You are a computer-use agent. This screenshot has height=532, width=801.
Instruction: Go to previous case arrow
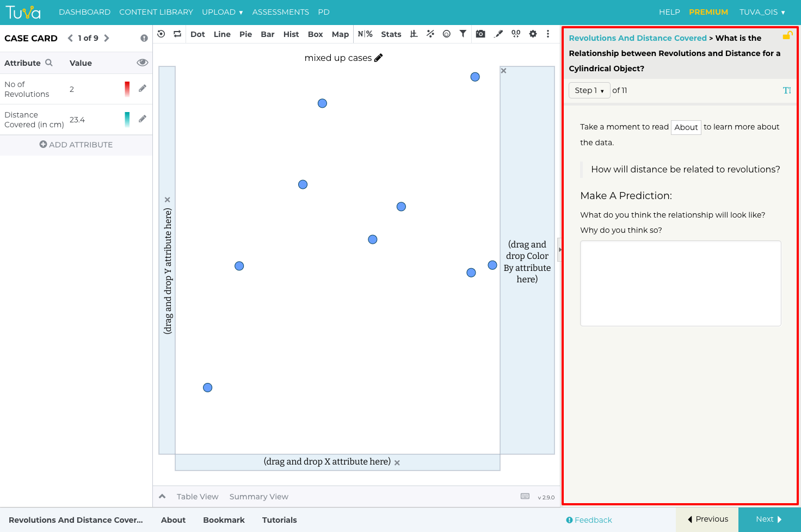(x=70, y=38)
